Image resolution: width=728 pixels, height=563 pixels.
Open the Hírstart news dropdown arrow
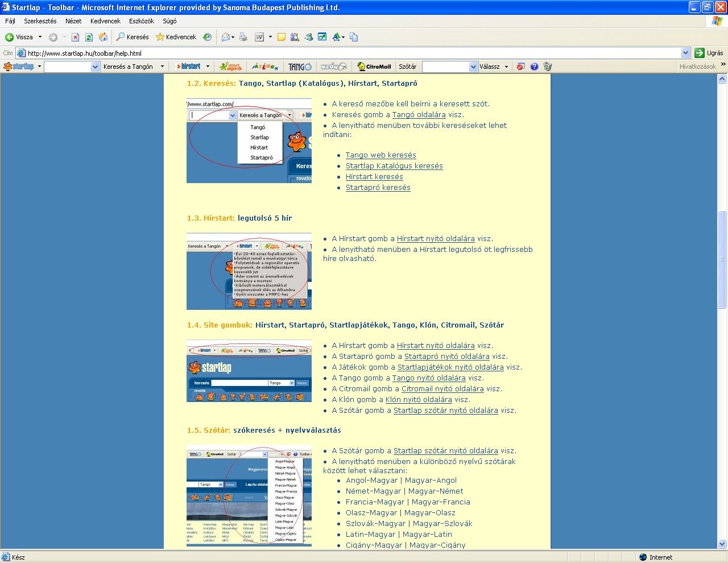pos(208,67)
